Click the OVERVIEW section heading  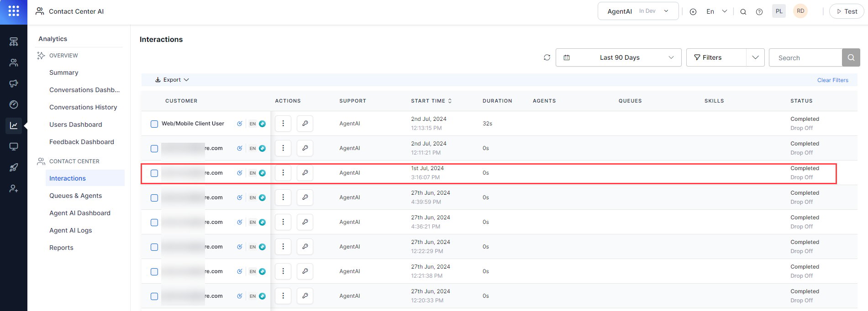63,56
